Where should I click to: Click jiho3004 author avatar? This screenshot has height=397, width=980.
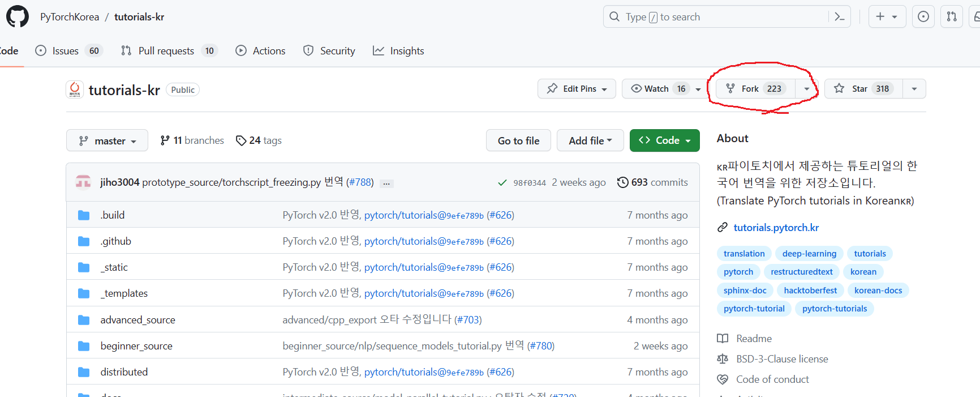[x=83, y=182]
